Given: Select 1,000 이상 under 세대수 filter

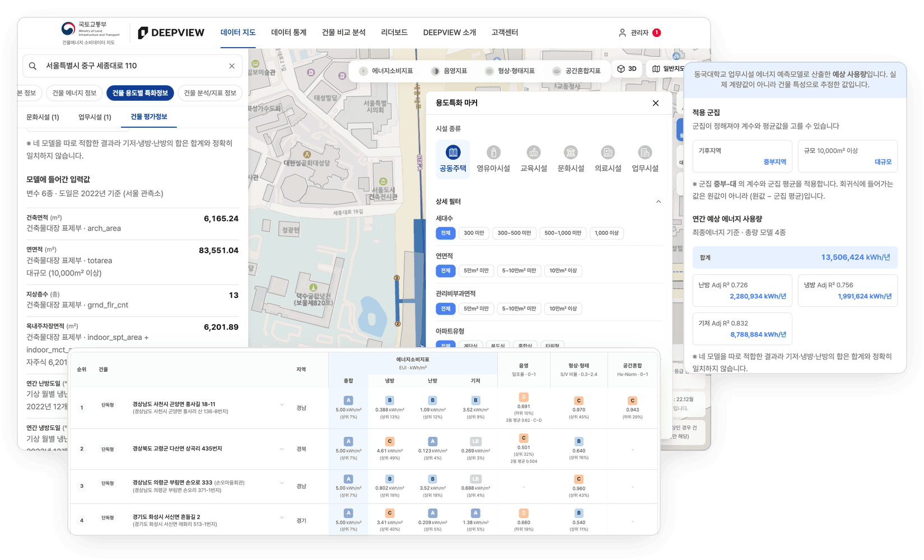Looking at the screenshot, I should point(606,233).
